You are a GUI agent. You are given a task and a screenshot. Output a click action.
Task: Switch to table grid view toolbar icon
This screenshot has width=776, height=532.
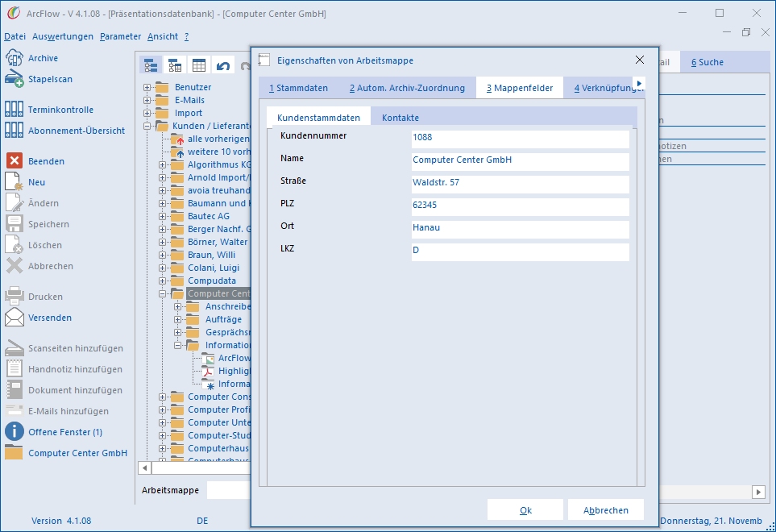point(199,65)
